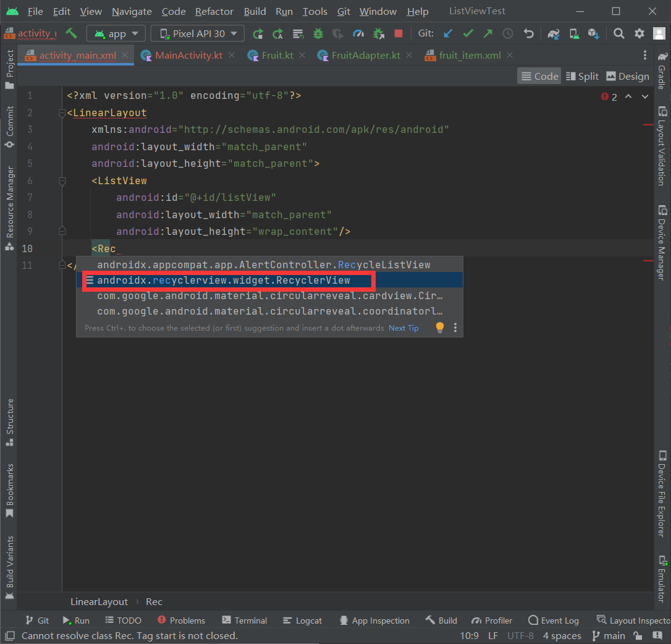The width and height of the screenshot is (671, 644).
Task: Click the Next Tip link
Action: (x=403, y=328)
